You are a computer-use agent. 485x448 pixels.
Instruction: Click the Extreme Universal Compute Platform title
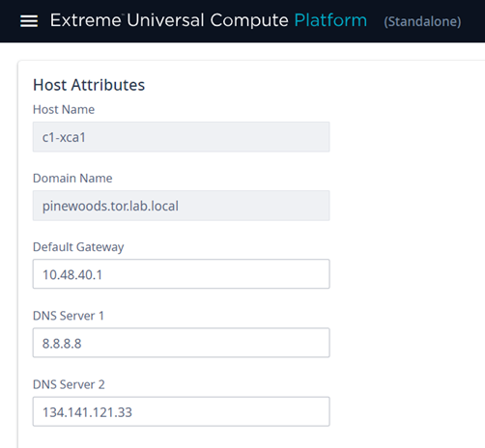[x=209, y=20]
